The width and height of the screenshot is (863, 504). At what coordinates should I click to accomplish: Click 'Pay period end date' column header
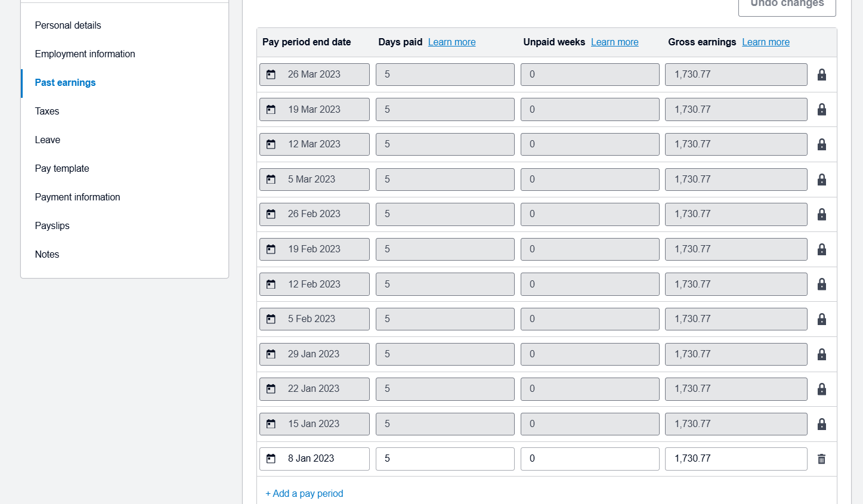click(x=307, y=42)
